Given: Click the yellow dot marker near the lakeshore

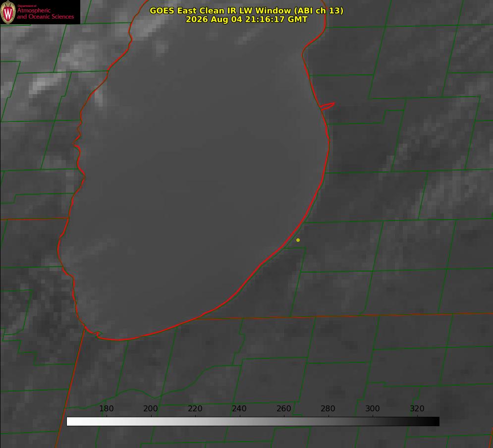Looking at the screenshot, I should tap(298, 240).
